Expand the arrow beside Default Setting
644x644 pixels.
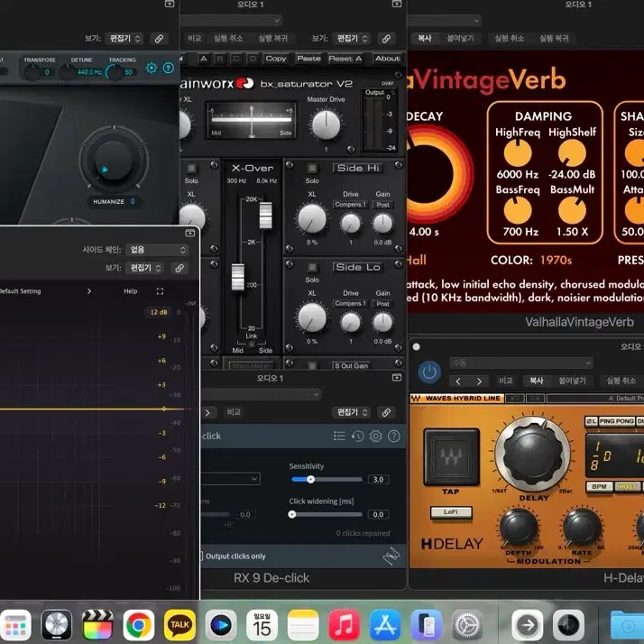89,291
